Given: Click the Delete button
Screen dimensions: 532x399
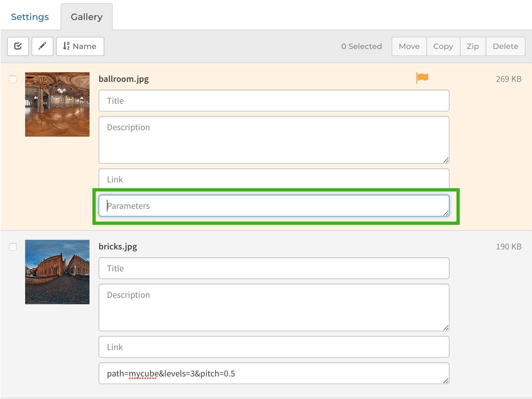Looking at the screenshot, I should coord(506,46).
